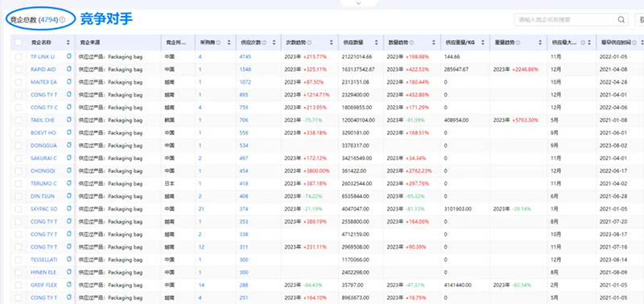Expand the top collapse chevron
Image resolution: width=644 pixels, height=304 pixels.
[x=358, y=3]
